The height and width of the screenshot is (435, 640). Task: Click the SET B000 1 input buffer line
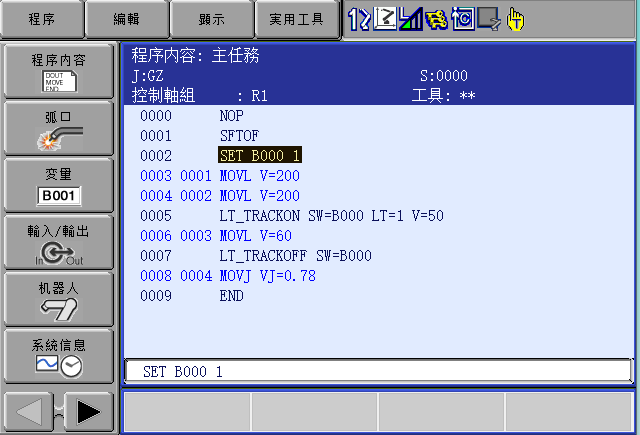(x=378, y=371)
